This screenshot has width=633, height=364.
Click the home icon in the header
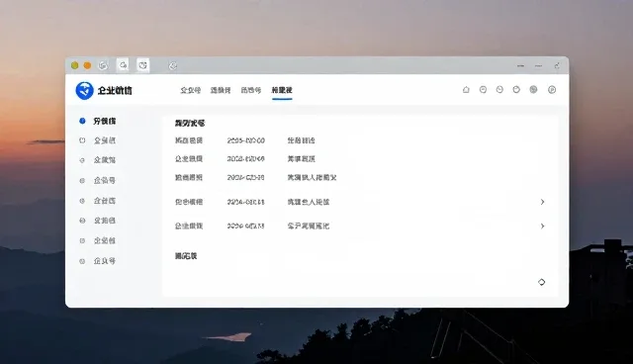[x=466, y=90]
